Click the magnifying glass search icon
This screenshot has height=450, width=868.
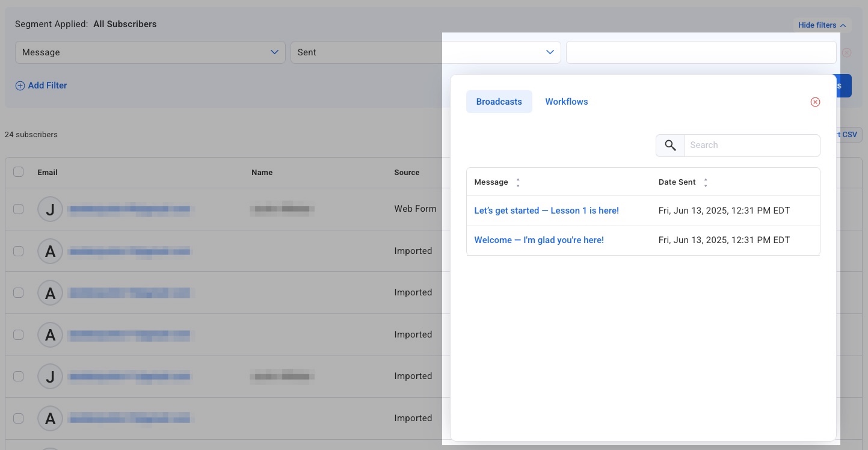[x=670, y=146]
